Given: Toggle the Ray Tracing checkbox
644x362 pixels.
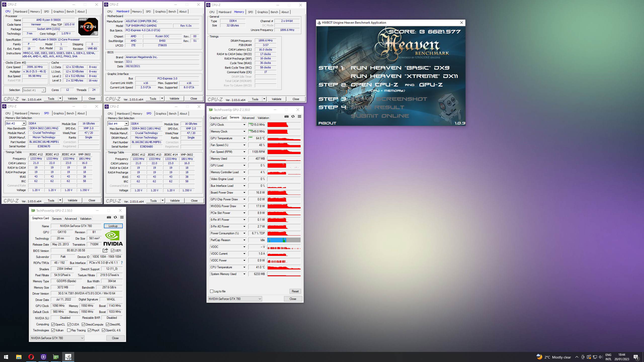Looking at the screenshot, I should (69, 330).
